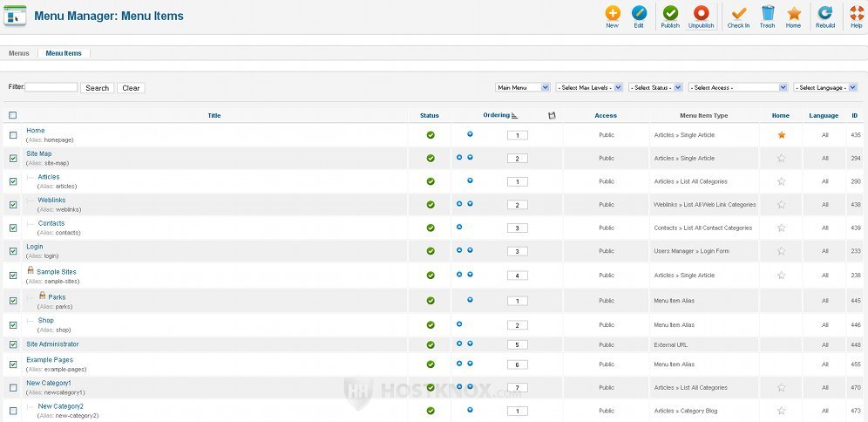Toggle published status of Login item
Viewport: 868px width, 422px height.
[x=431, y=251]
